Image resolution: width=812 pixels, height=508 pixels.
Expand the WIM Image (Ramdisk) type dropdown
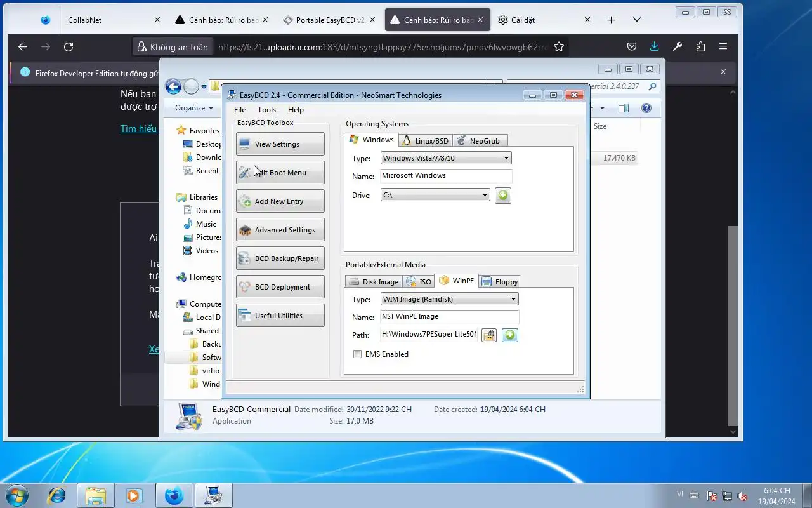pos(450,299)
